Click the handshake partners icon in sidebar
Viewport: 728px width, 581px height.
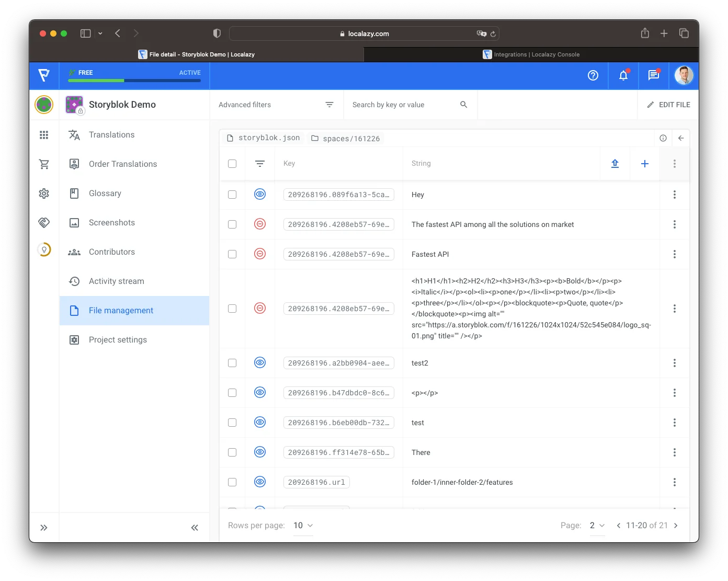(44, 223)
